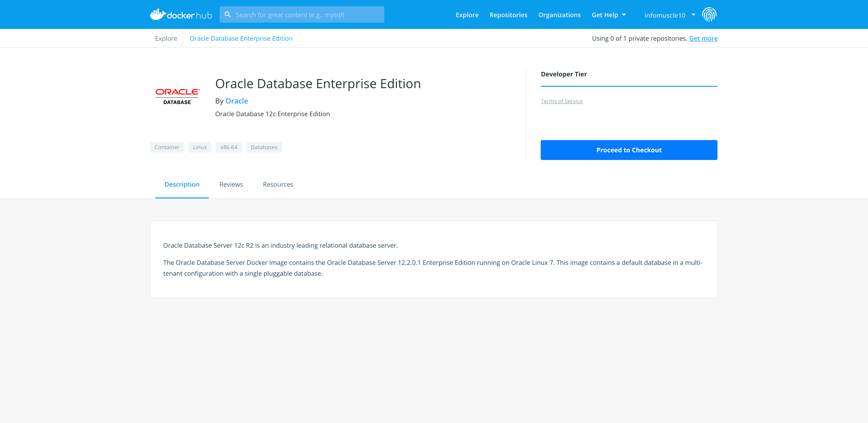Open Organizations in the navigation bar

[559, 15]
